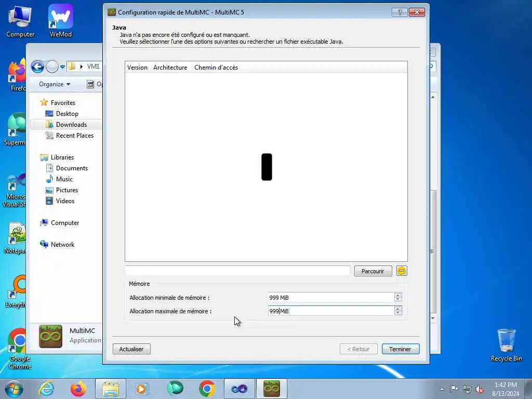Click the Explorer back arrow button

pos(37,66)
